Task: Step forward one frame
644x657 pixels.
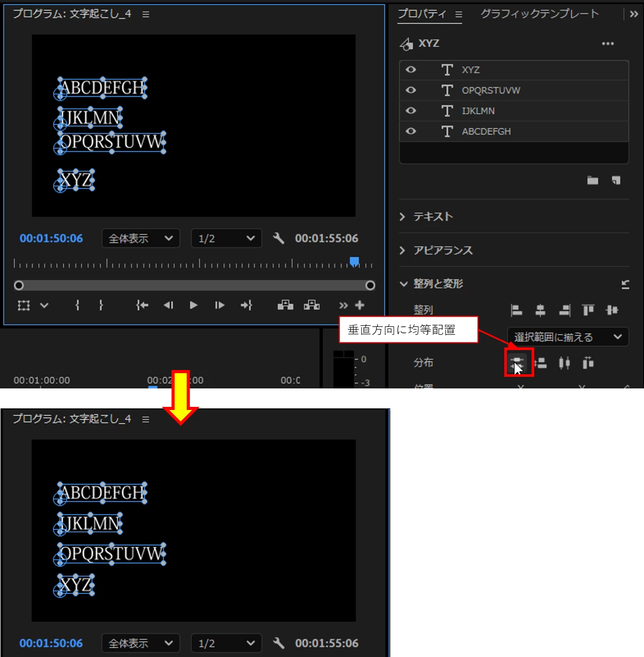Action: 220,305
